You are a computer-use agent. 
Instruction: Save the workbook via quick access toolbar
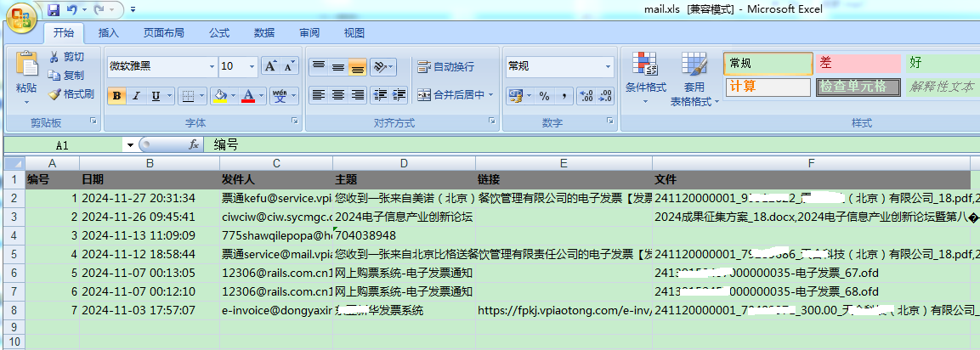[x=54, y=10]
